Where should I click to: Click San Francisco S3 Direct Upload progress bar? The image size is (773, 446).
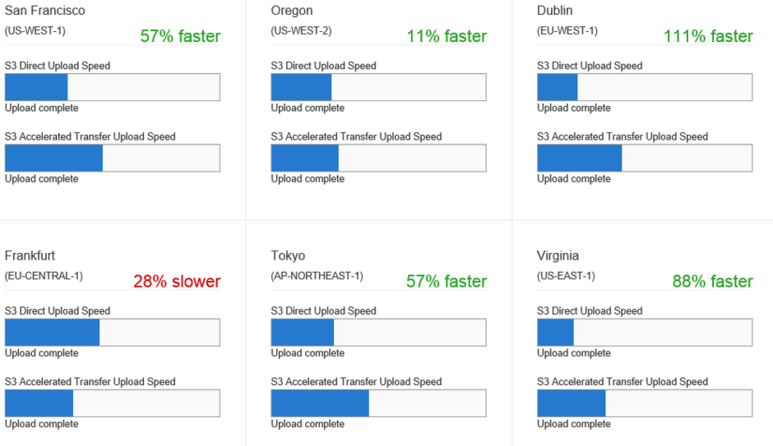[112, 87]
